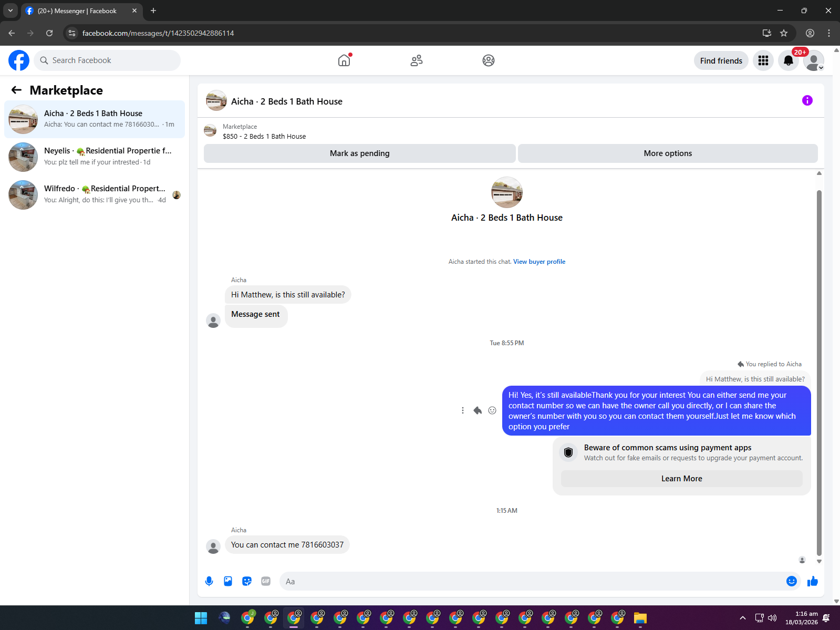The width and height of the screenshot is (840, 630).
Task: Open Aicha conversation in the sidebar list
Action: click(x=95, y=119)
